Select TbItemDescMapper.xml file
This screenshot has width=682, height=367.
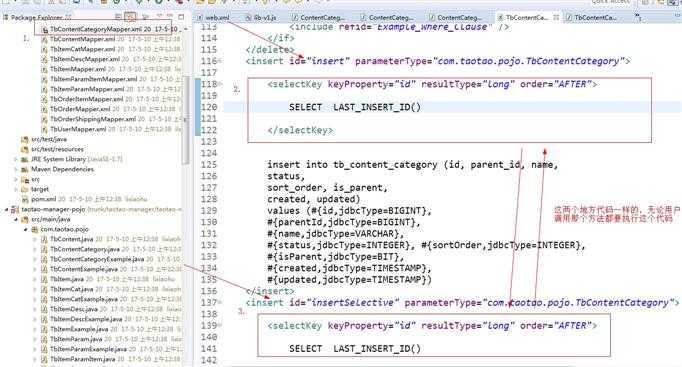(x=84, y=59)
